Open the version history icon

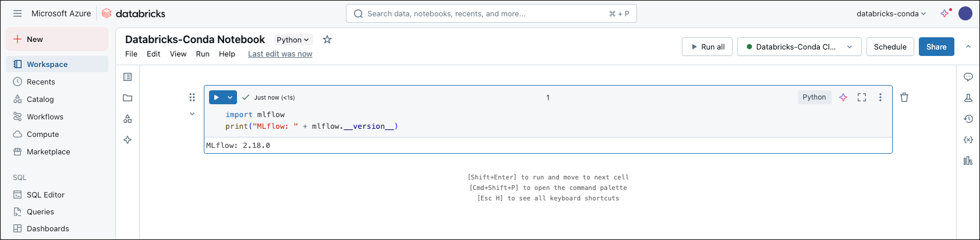[x=968, y=119]
